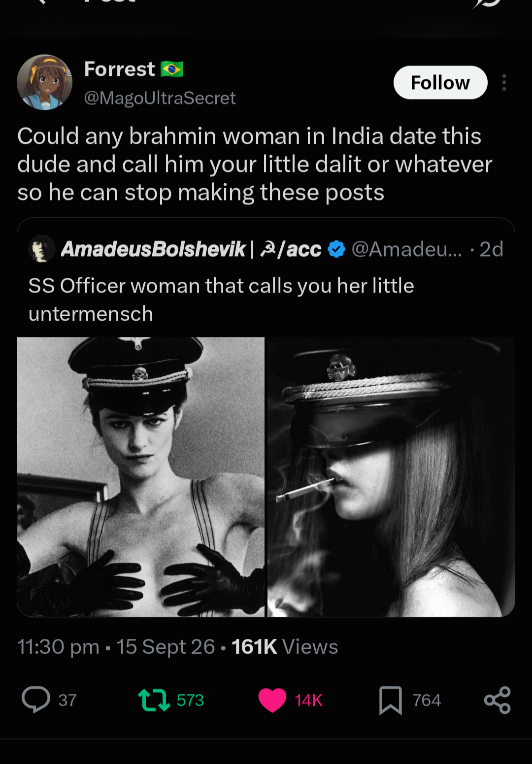
Task: Open the left quoted photo thumbnail
Action: click(141, 477)
